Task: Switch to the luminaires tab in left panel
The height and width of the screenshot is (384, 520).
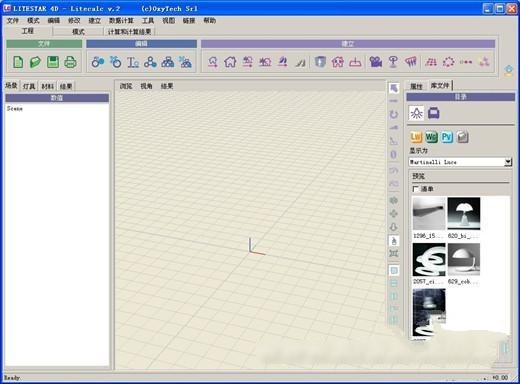Action: 29,86
